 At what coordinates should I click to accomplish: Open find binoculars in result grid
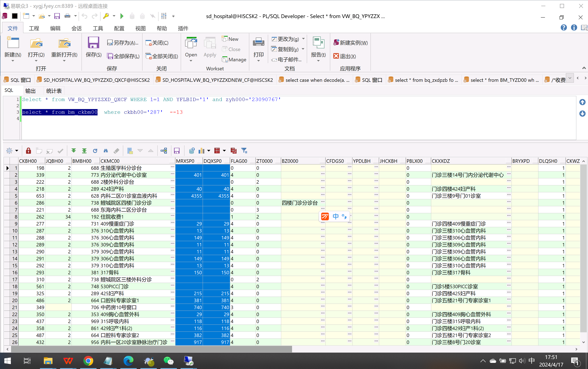pyautogui.click(x=106, y=151)
